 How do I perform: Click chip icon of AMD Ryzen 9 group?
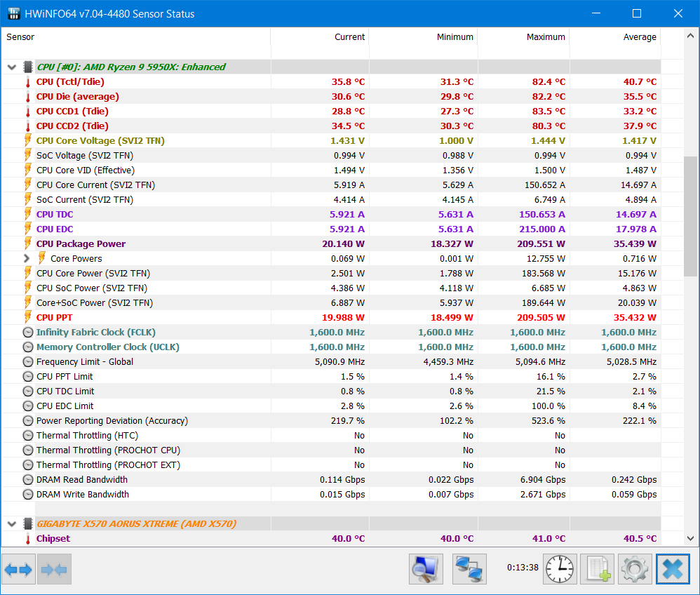click(x=27, y=67)
